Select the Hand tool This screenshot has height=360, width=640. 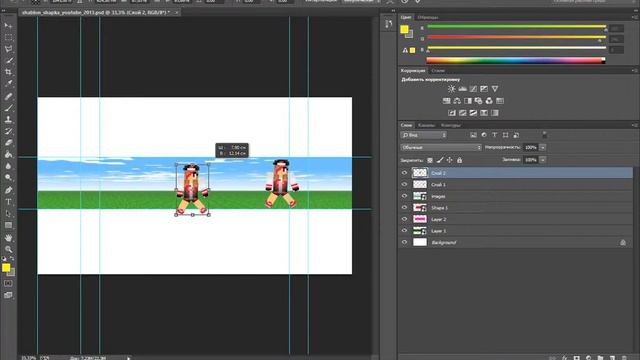point(8,238)
